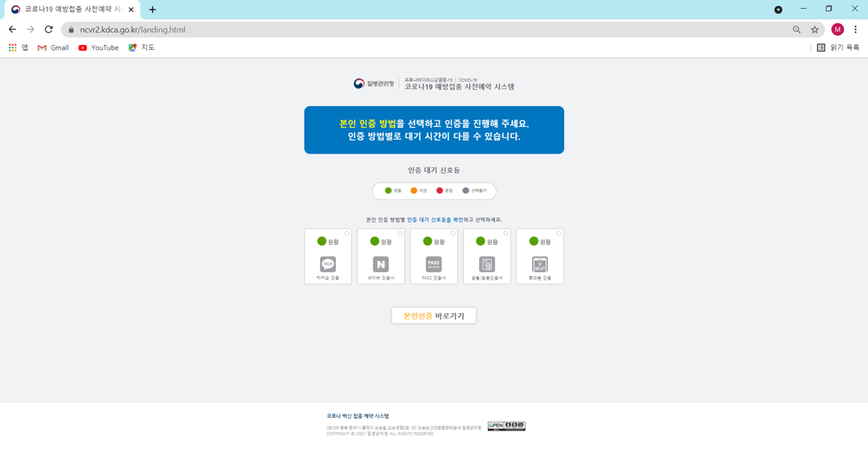Reload the page with refresh button
The image size is (868, 465).
[49, 30]
